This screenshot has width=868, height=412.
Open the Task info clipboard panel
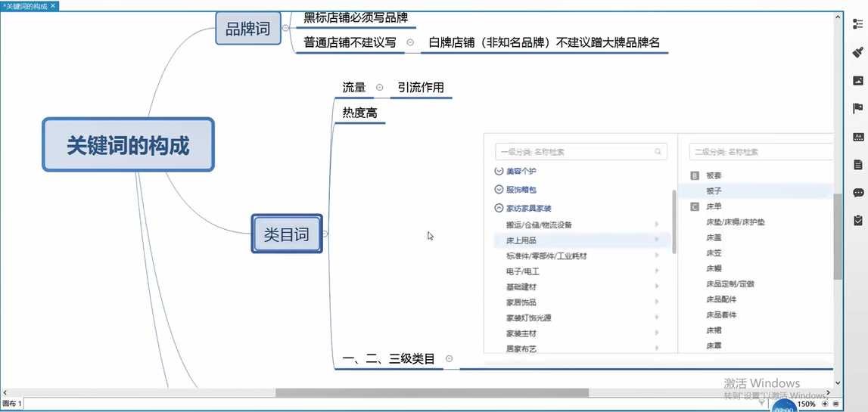[x=857, y=220]
